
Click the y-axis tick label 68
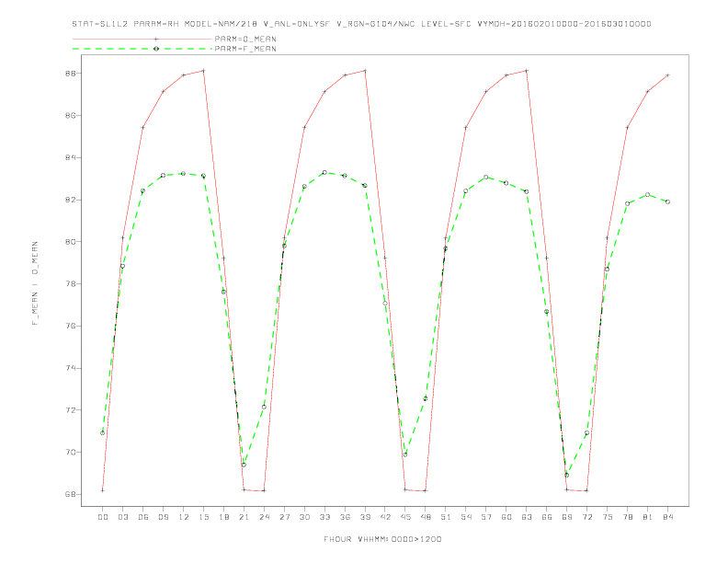tap(71, 494)
